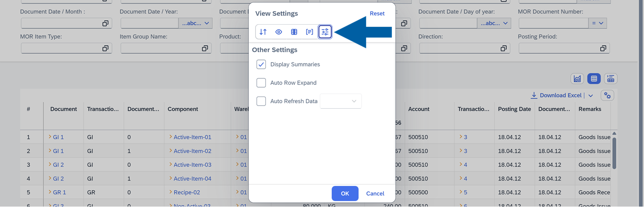Open transaction link 5 in the GR 1 row
This screenshot has height=207, width=644.
tap(465, 193)
